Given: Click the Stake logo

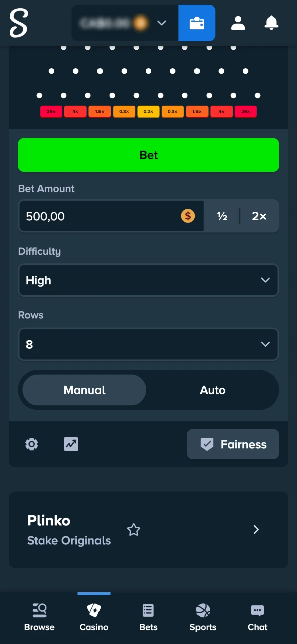Looking at the screenshot, I should 18,23.
